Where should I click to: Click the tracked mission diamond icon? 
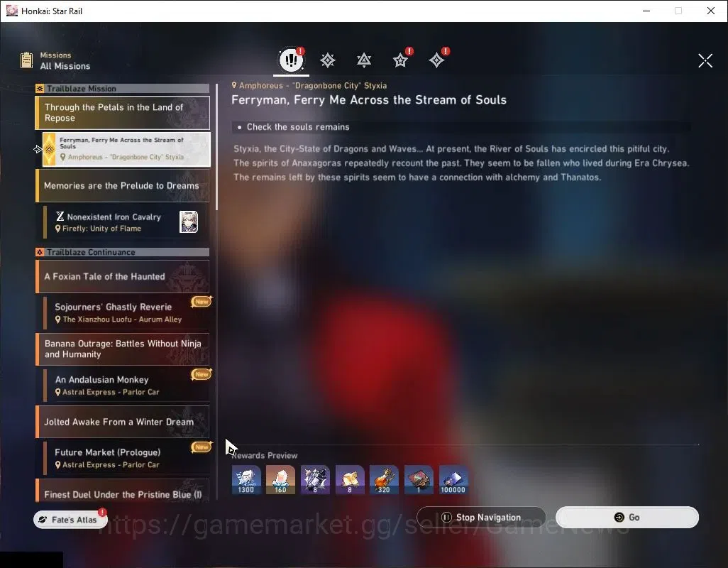49,149
